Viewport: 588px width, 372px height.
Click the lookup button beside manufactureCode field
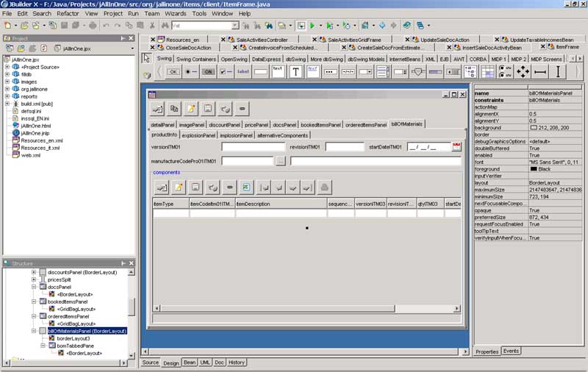pos(281,161)
